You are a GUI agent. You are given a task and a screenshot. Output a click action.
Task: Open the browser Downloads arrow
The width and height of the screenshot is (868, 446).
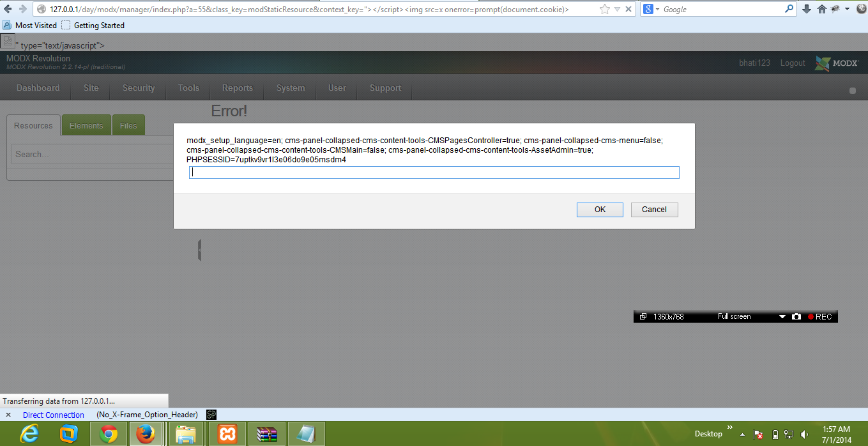tap(807, 9)
